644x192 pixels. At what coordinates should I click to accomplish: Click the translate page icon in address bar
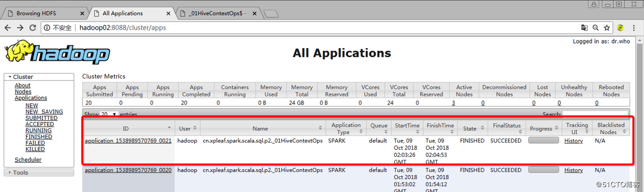584,28
